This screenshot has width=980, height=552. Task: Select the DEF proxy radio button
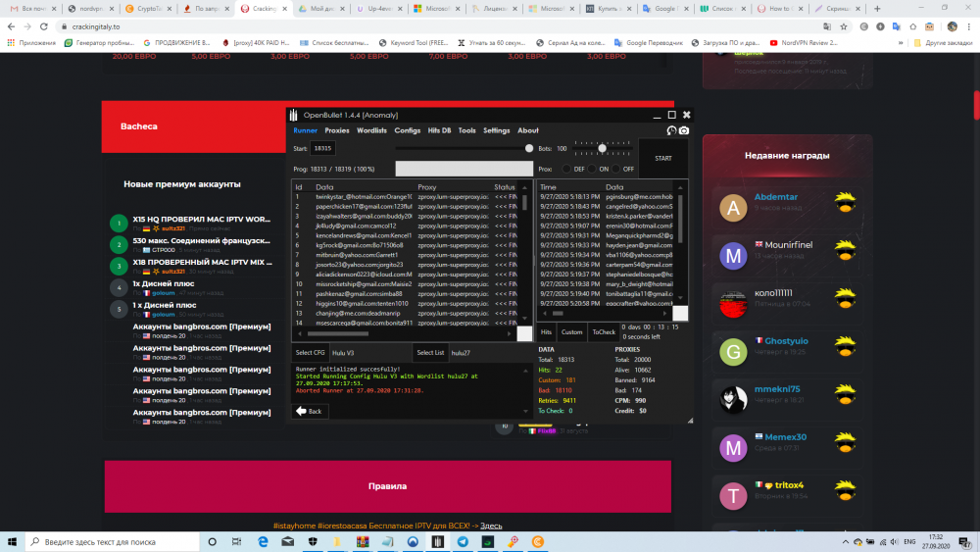tap(565, 169)
